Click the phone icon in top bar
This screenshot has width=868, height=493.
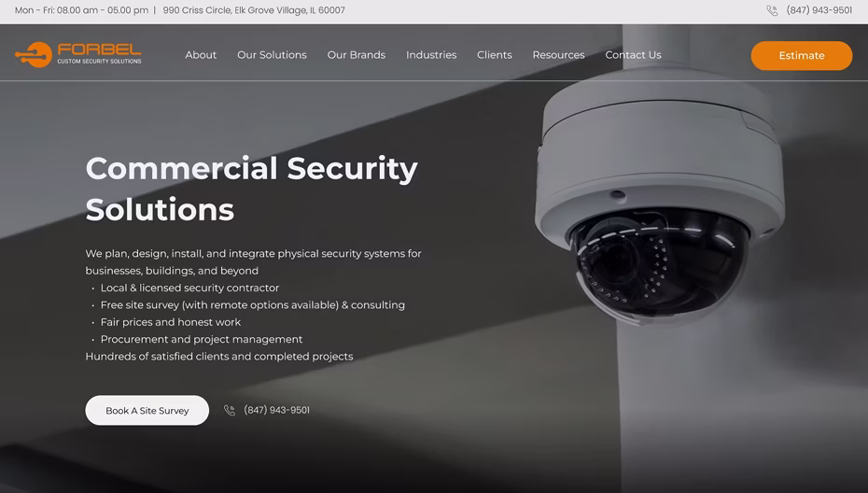point(772,10)
